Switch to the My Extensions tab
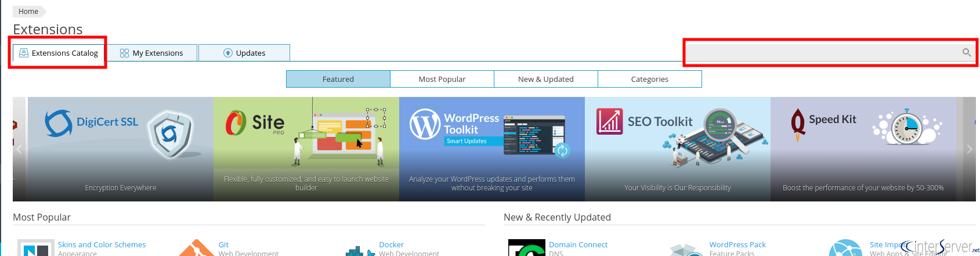The image size is (980, 256). coord(151,53)
